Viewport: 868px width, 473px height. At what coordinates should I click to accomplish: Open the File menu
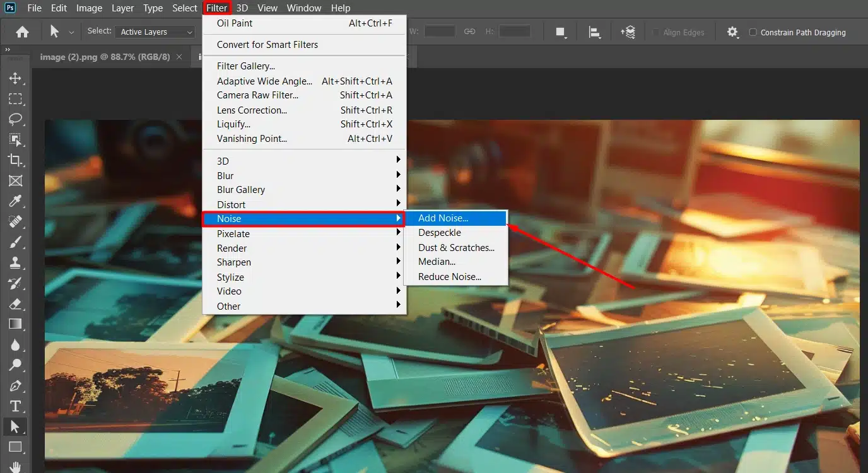click(x=34, y=8)
